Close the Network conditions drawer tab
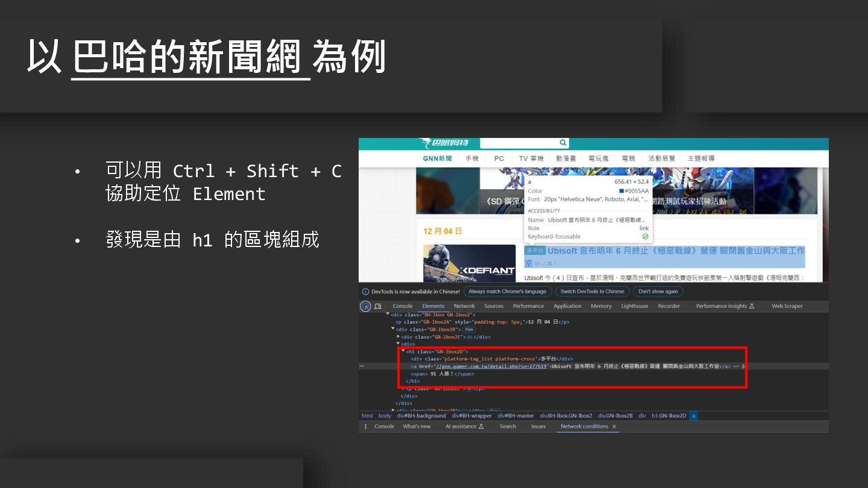Screen dimensions: 868x488 point(614,426)
